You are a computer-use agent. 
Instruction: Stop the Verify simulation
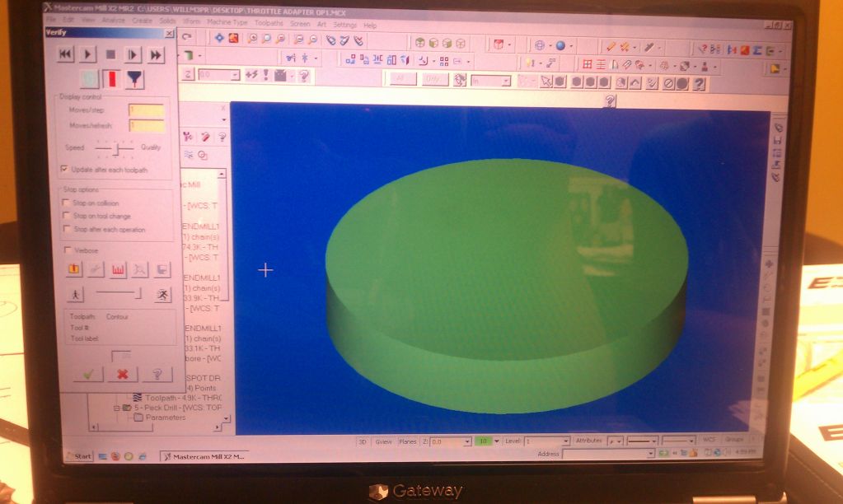(x=110, y=54)
